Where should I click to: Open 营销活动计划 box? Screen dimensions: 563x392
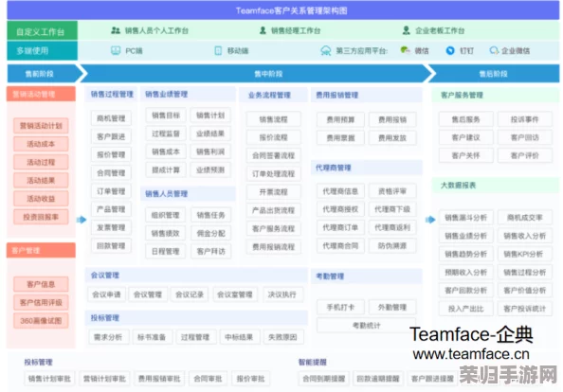pos(41,126)
